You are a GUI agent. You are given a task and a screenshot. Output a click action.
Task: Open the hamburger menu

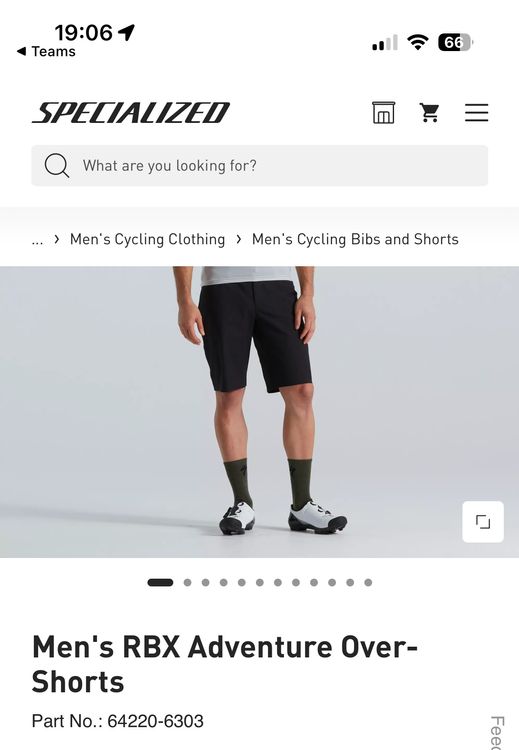coord(476,113)
